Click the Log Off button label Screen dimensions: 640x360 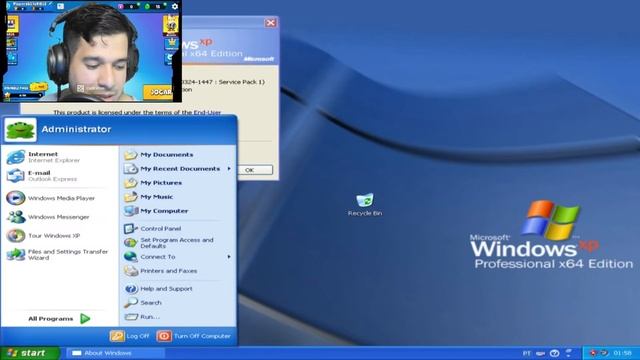[x=138, y=336]
